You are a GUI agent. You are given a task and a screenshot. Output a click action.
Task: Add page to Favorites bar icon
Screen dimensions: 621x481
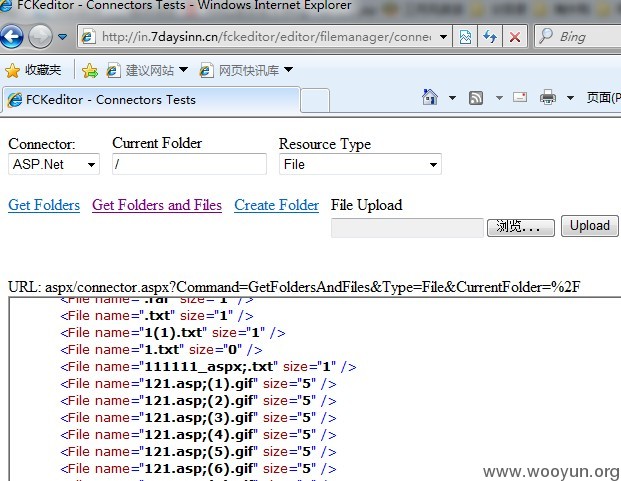coord(90,70)
